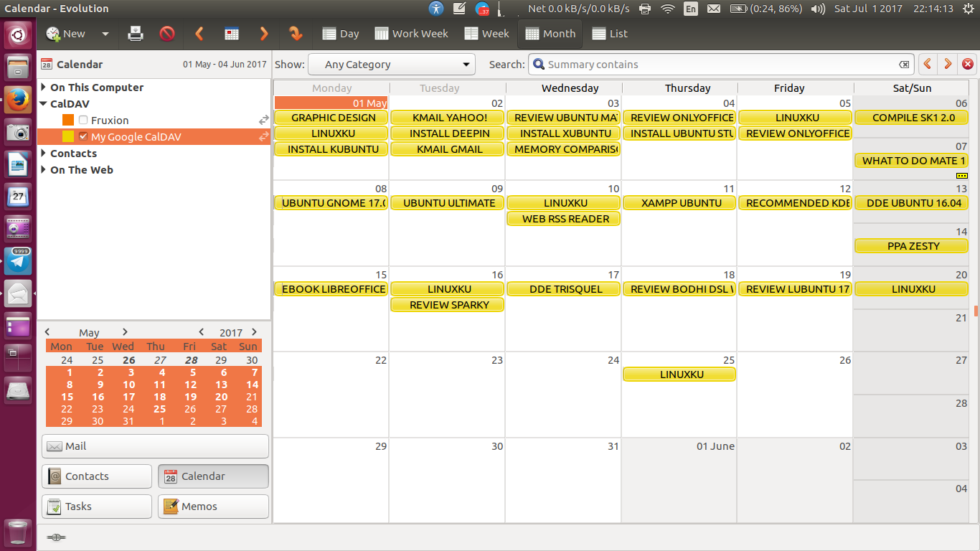Click the search magnifier icon
The height and width of the screenshot is (551, 980).
tap(539, 65)
